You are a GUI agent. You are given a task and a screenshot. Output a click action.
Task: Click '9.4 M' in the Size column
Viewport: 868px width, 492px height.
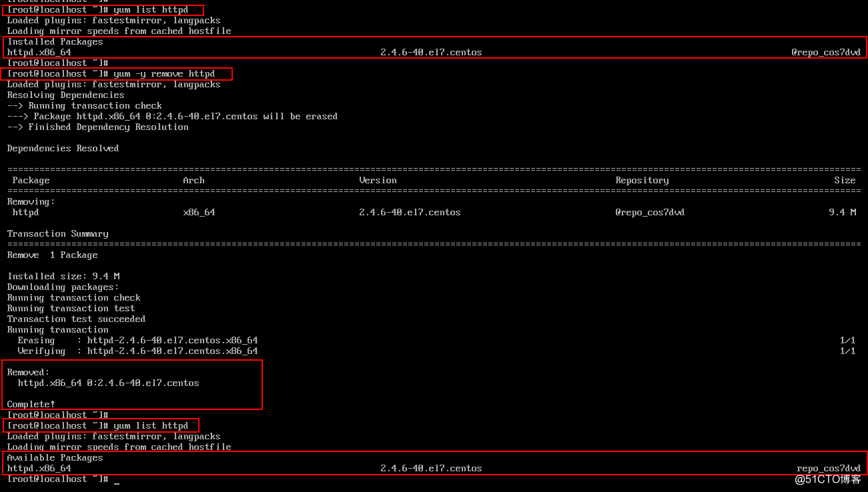click(842, 212)
